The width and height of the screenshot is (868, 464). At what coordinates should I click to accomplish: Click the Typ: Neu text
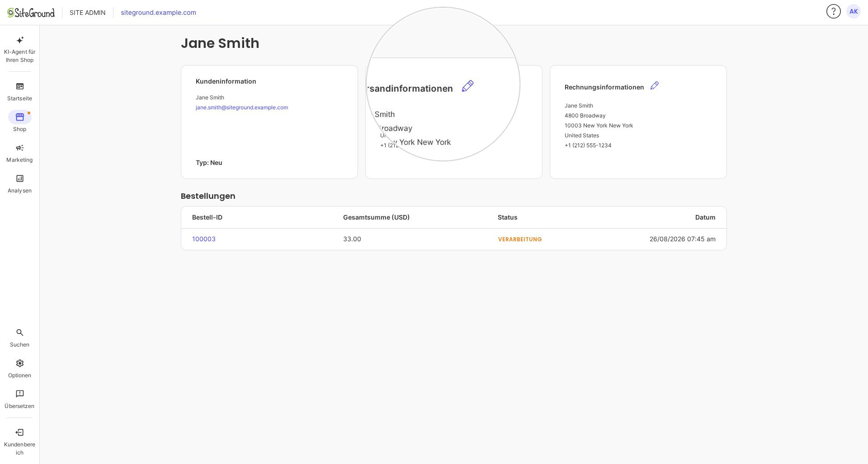pos(209,163)
